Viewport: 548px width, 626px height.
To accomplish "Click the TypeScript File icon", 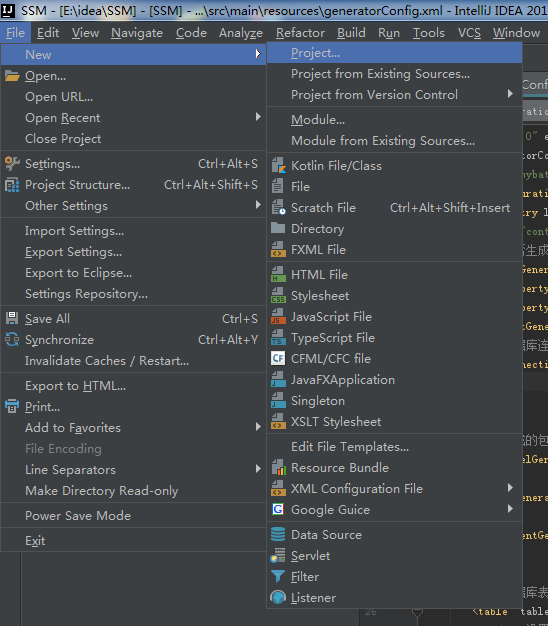I will (x=278, y=337).
